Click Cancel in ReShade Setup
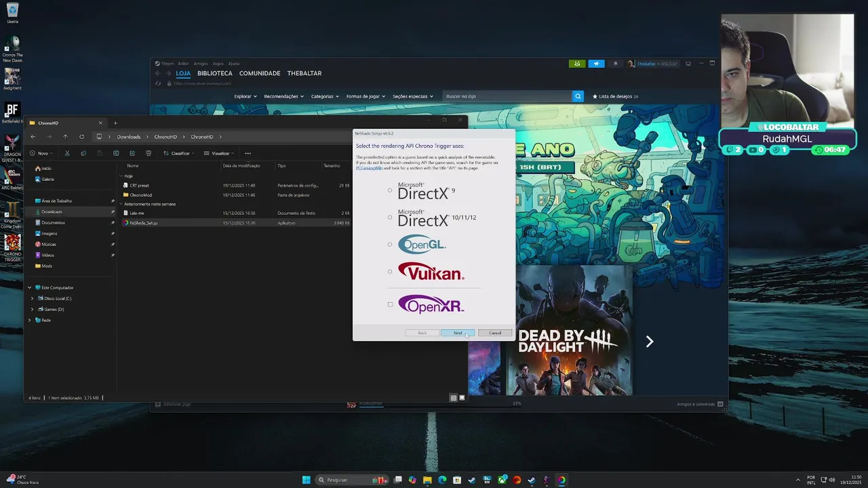Screen dimensions: 868x488 (495, 333)
